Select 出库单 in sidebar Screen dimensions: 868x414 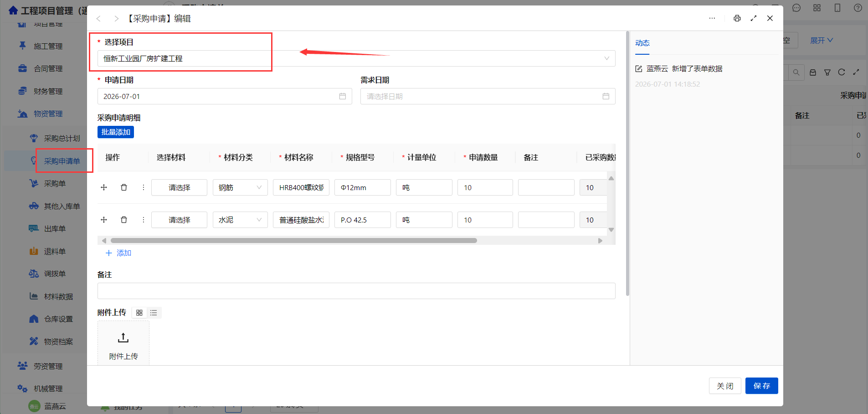click(55, 228)
